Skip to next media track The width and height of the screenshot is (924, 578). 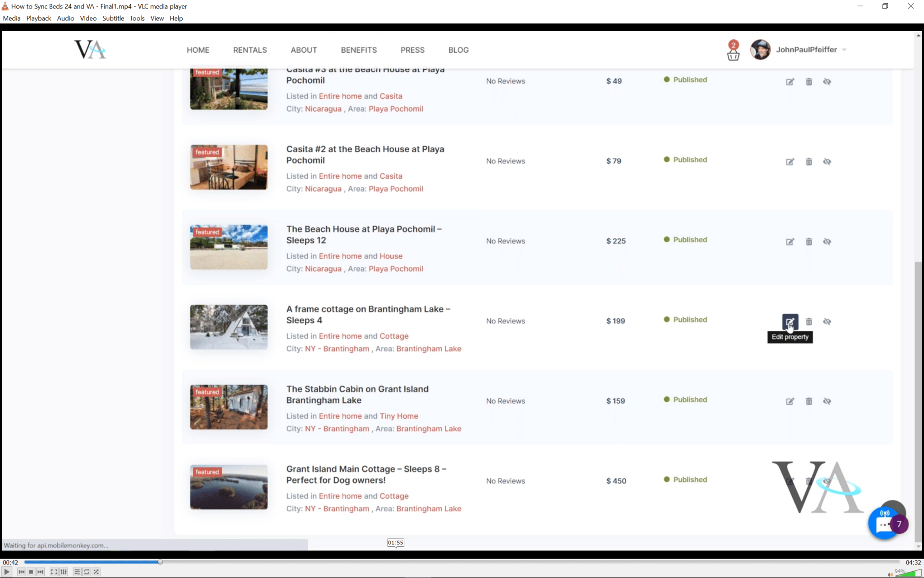pos(41,572)
